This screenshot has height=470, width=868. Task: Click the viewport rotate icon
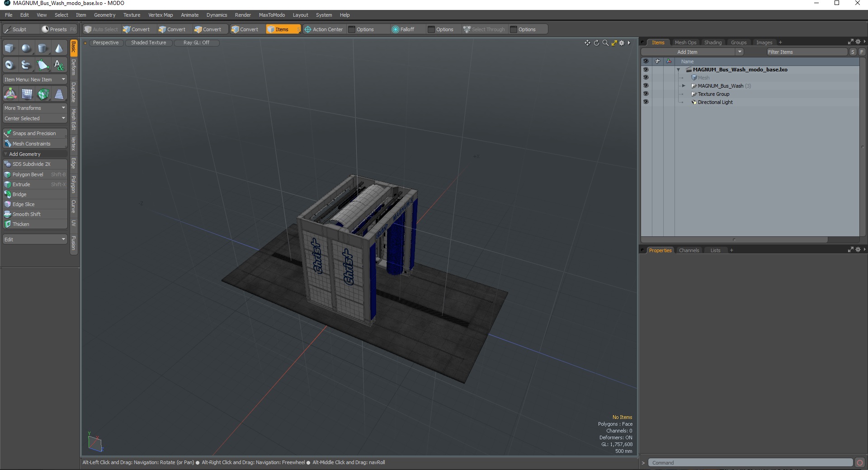596,43
